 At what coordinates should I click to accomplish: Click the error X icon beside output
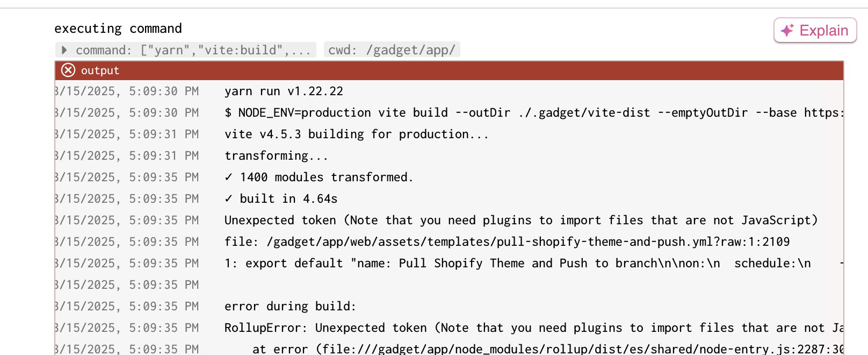tap(68, 70)
